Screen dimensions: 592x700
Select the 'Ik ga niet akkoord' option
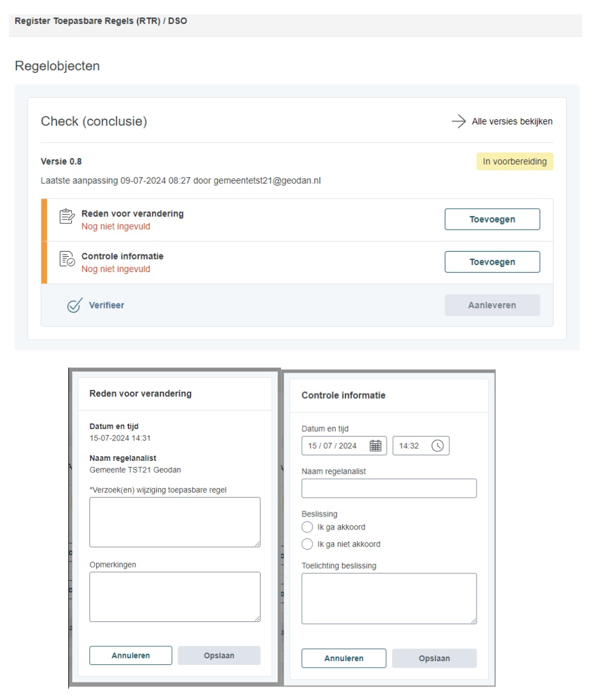308,544
